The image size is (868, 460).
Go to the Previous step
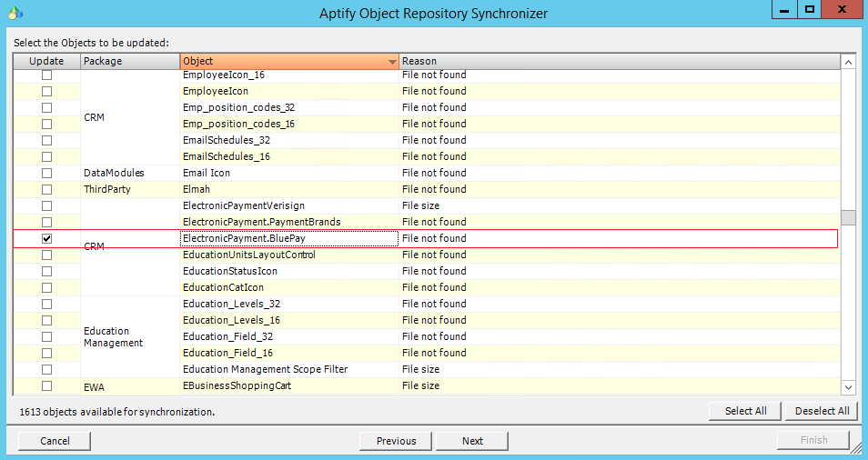click(x=396, y=441)
